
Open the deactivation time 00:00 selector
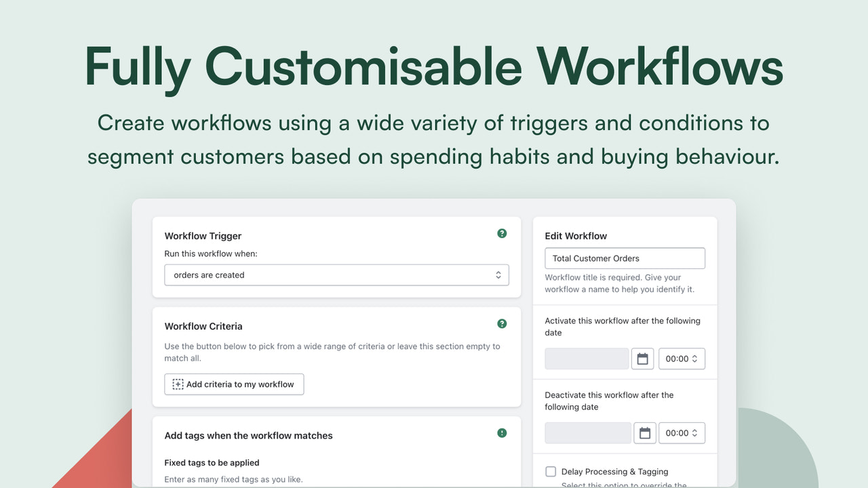pyautogui.click(x=682, y=432)
